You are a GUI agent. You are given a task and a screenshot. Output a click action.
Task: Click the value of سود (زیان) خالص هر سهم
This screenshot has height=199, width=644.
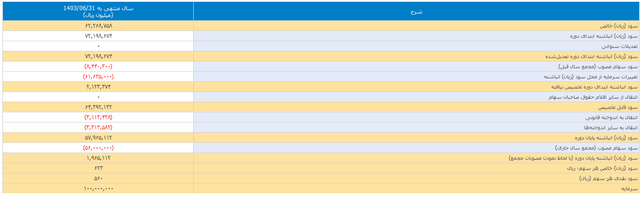click(x=98, y=168)
